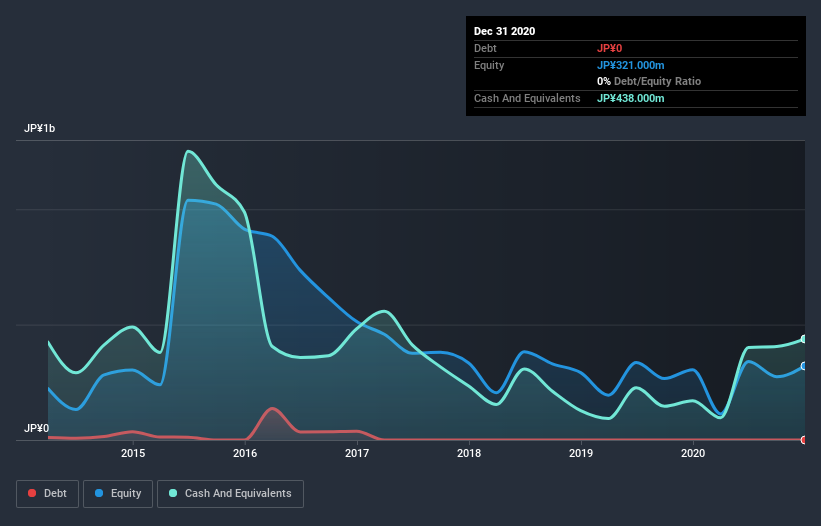
Task: Click the JP¥0 y-axis label
Action: (x=36, y=428)
